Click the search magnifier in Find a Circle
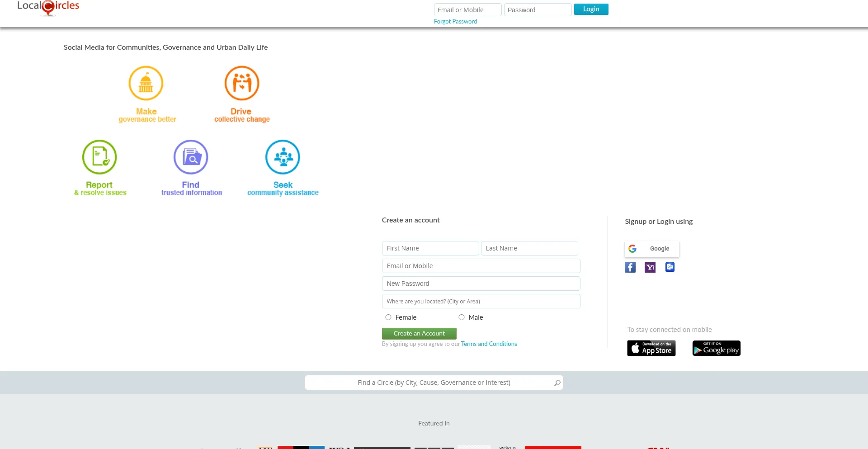 coord(557,383)
